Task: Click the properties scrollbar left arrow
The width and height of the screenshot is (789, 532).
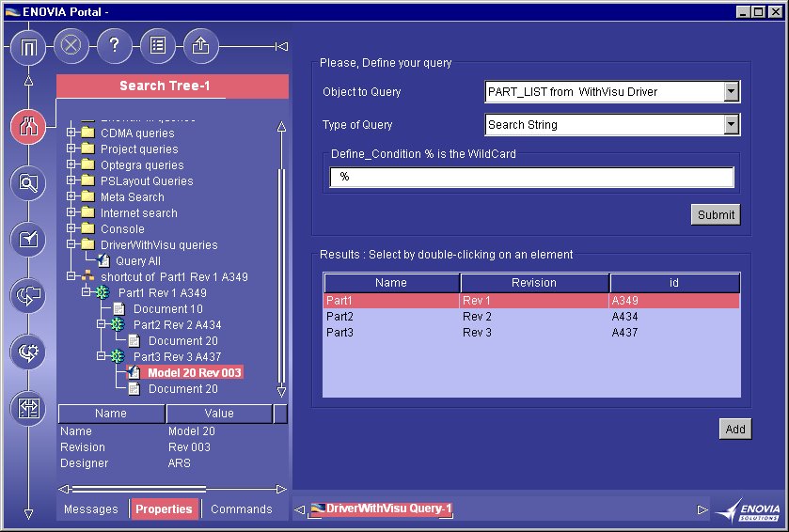Action: pos(64,488)
